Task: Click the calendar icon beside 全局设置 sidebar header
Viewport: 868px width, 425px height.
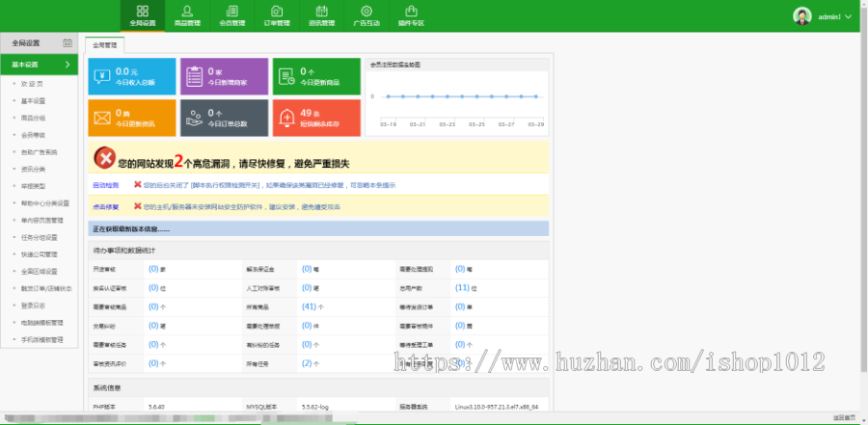Action: (x=68, y=42)
